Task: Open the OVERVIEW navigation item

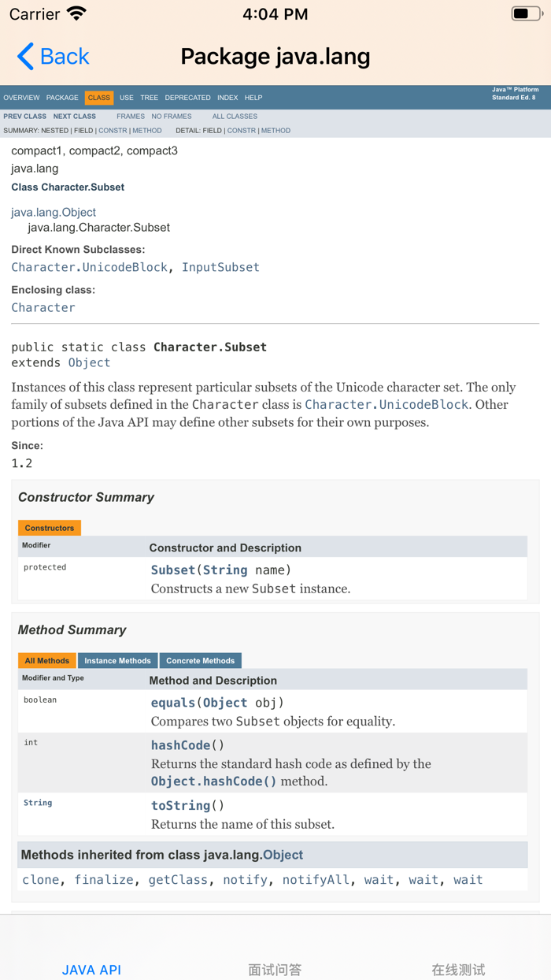Action: coord(21,98)
